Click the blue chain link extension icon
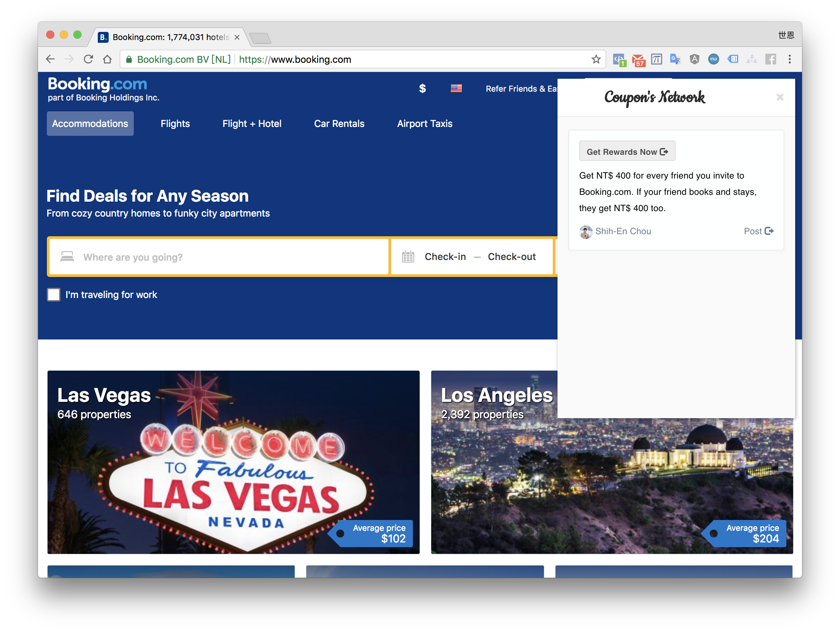The width and height of the screenshot is (840, 632). [x=714, y=59]
